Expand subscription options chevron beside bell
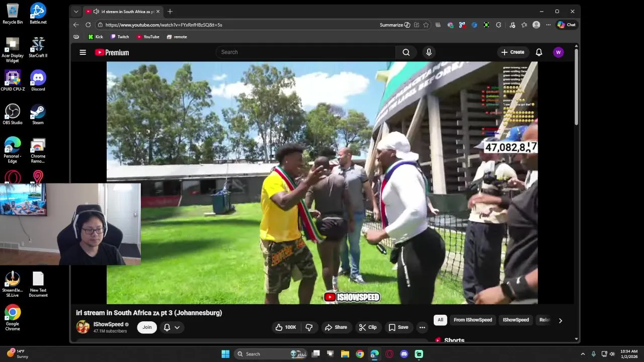Image resolution: width=644 pixels, height=362 pixels. pos(177,327)
